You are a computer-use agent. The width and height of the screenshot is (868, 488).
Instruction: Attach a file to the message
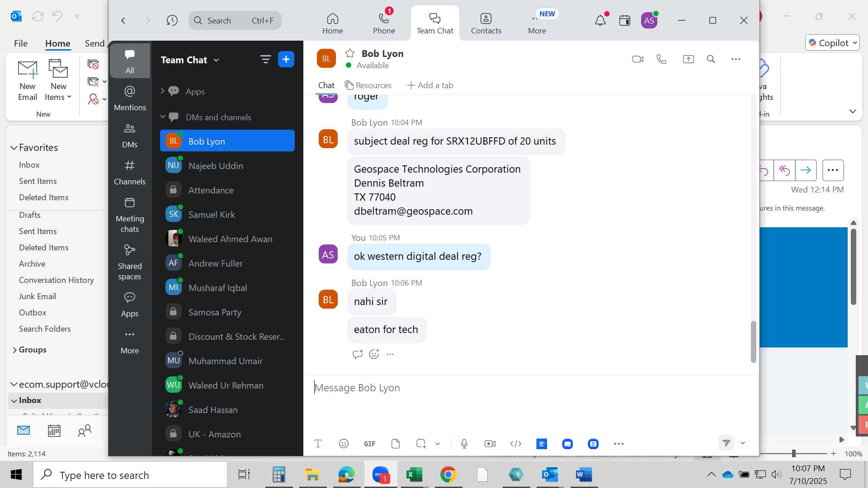pos(396,444)
